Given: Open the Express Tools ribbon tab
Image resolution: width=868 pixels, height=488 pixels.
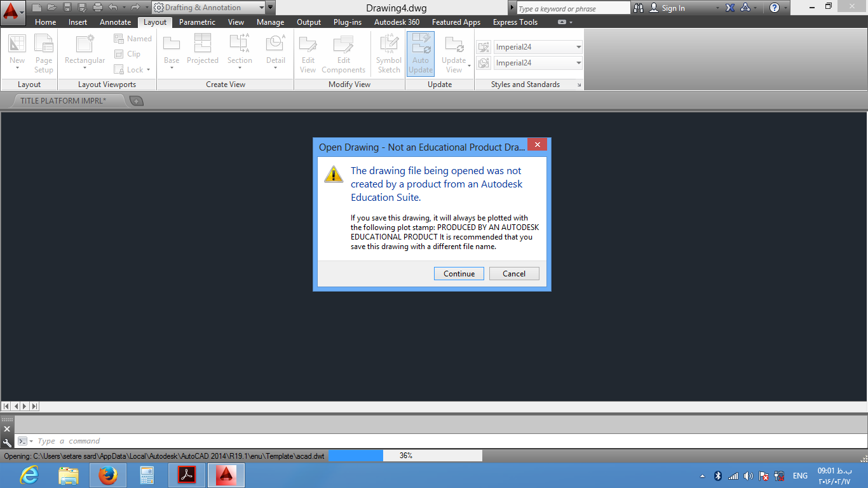Looking at the screenshot, I should [515, 22].
